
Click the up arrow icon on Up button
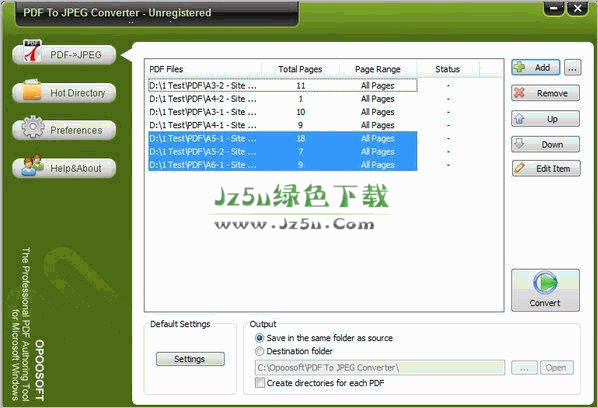coord(519,119)
